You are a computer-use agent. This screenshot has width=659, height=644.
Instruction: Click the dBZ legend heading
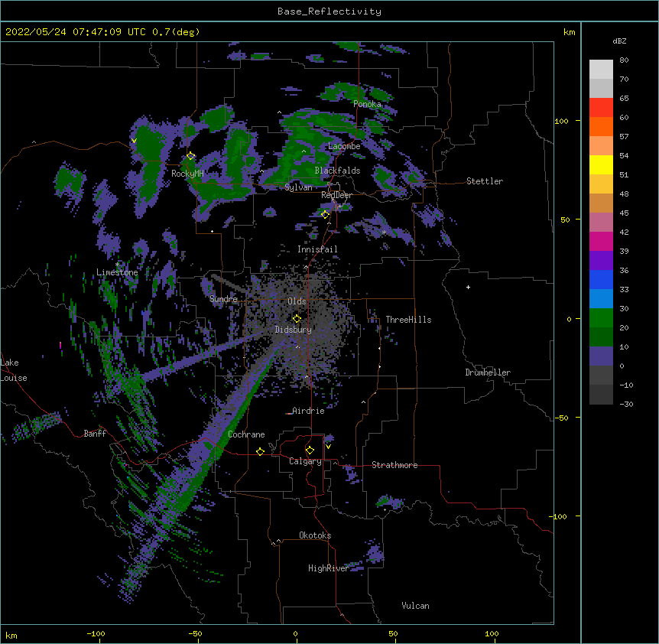coord(619,41)
